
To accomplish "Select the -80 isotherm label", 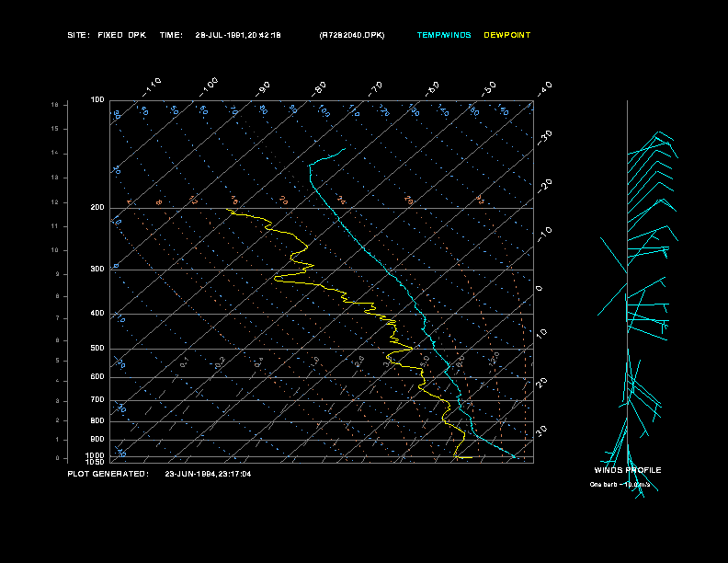I will click(x=320, y=89).
